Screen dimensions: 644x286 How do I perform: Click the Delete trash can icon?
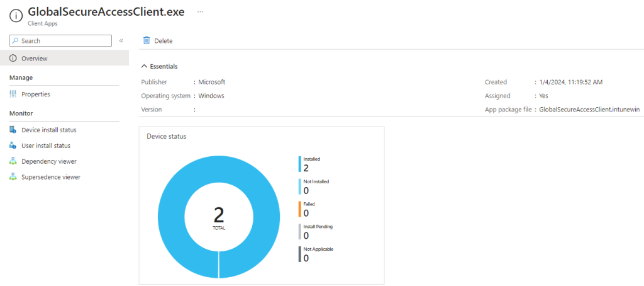[x=146, y=40]
